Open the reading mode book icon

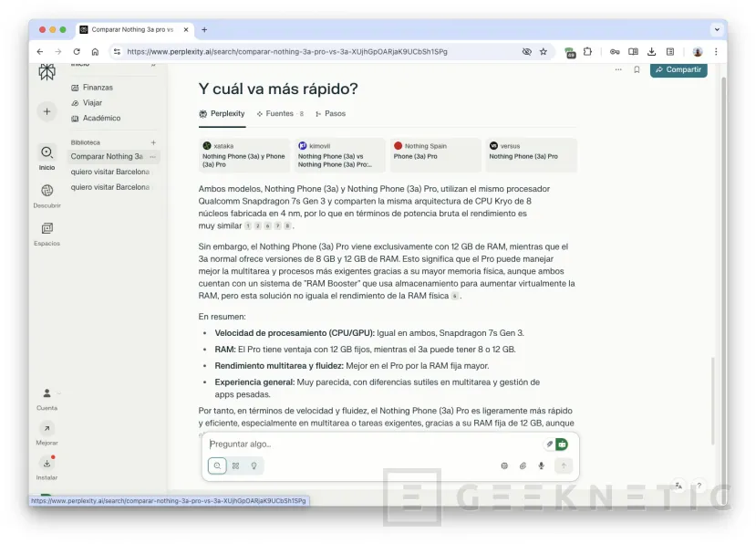point(633,52)
